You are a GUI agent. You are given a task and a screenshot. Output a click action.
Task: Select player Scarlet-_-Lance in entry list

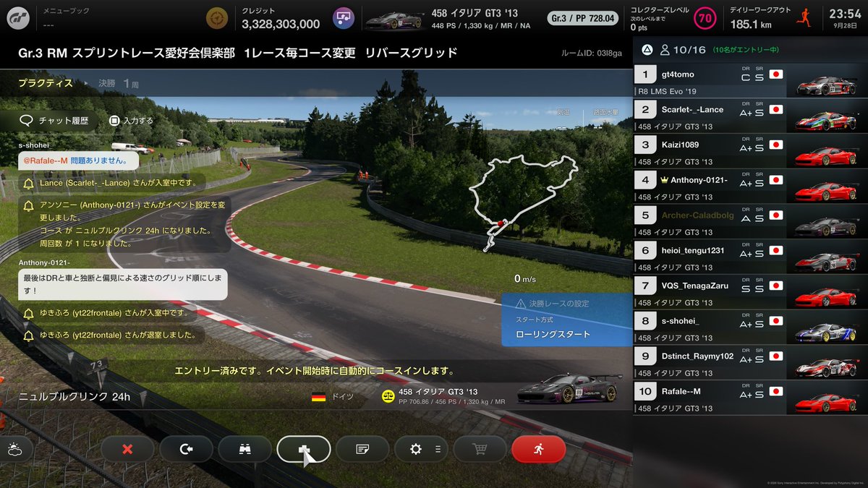coord(750,116)
